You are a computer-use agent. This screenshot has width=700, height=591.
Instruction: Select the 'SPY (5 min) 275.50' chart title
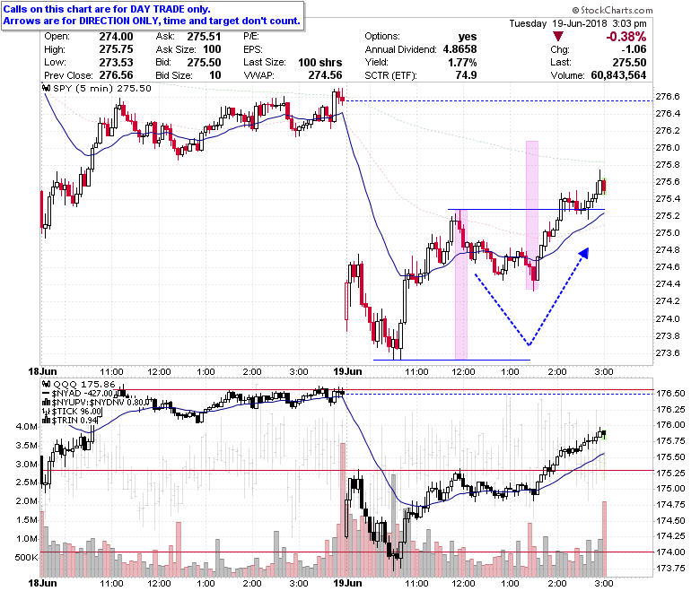coord(102,88)
